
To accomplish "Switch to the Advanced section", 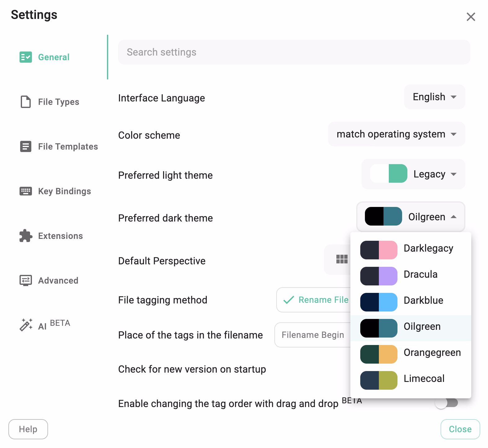I will coord(58,280).
